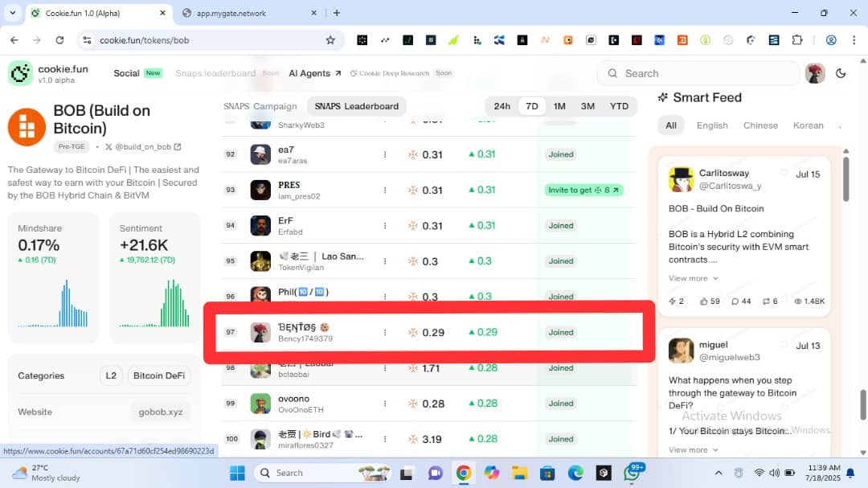
Task: Toggle dark mode with moon icon
Action: pos(841,73)
